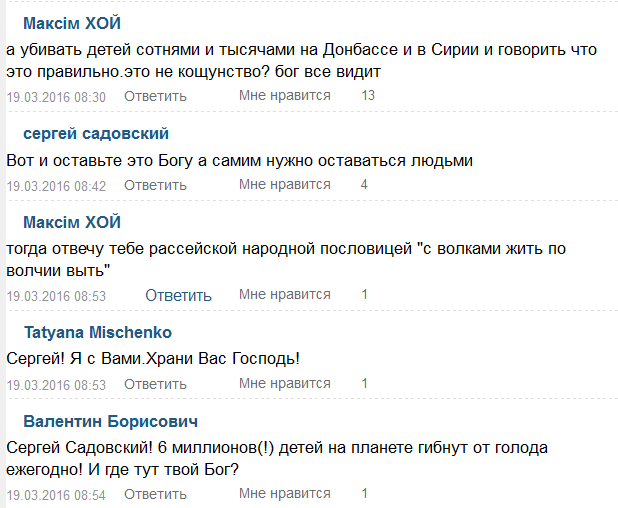The image size is (618, 508).
Task: Click Ответить under сергей садовский's comment
Action: [155, 185]
